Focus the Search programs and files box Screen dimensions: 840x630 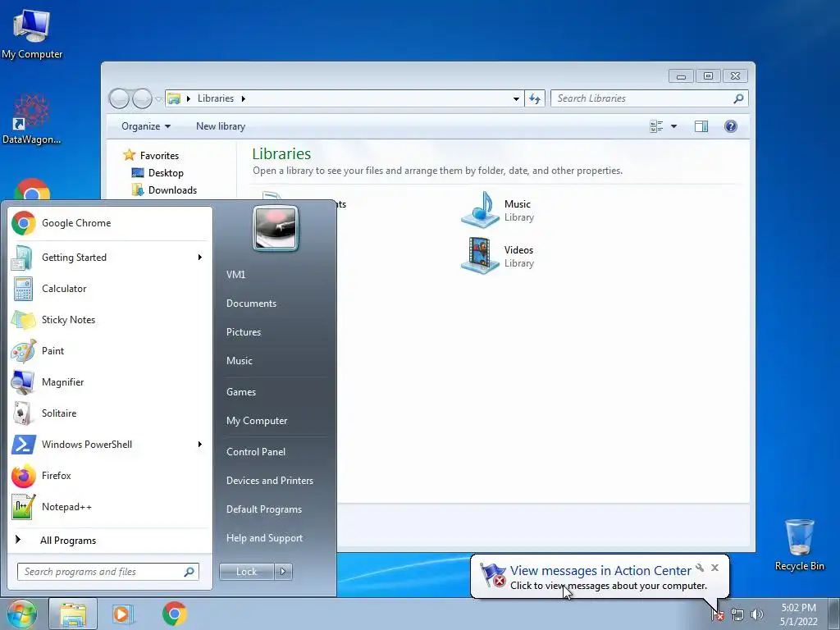pyautogui.click(x=107, y=572)
